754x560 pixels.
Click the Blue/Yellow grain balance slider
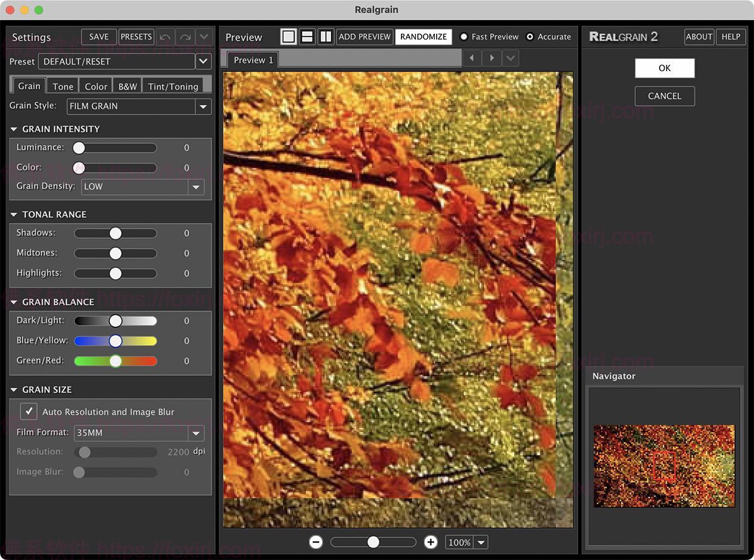point(116,341)
